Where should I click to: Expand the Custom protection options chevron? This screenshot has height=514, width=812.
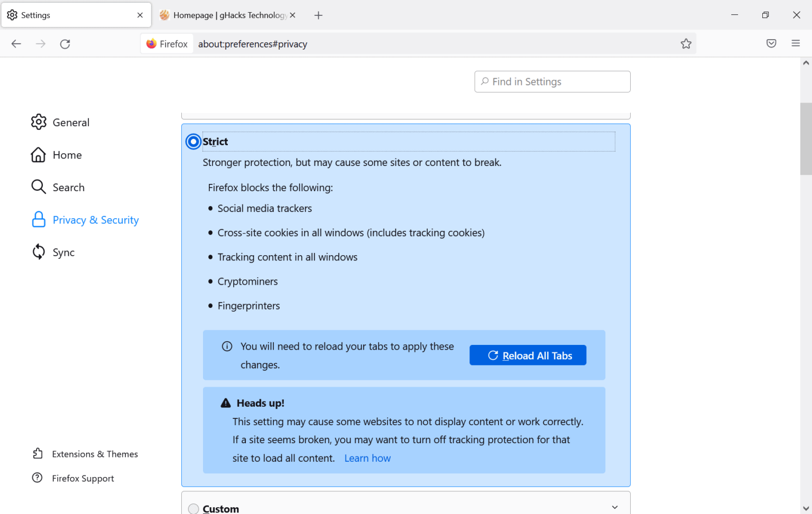(x=614, y=506)
